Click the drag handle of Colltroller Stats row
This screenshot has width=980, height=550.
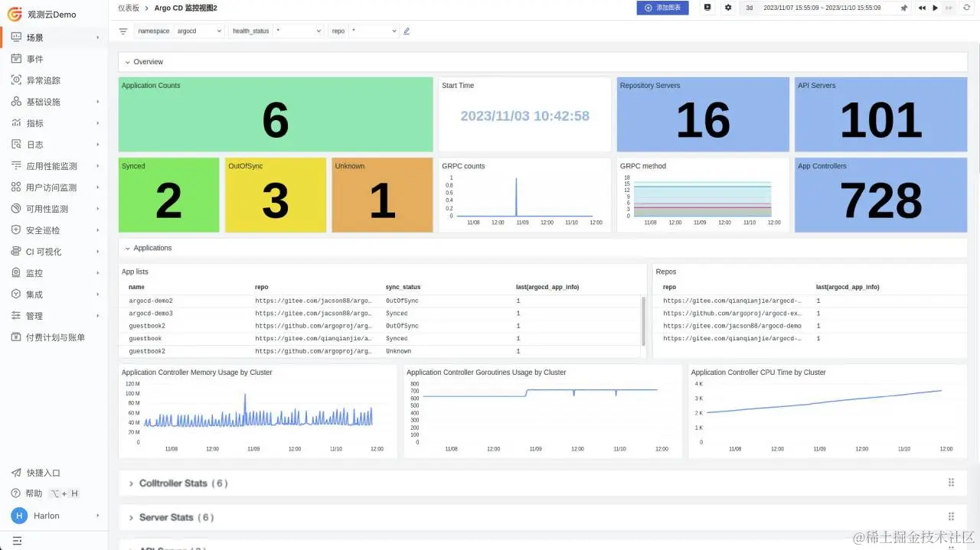click(951, 483)
